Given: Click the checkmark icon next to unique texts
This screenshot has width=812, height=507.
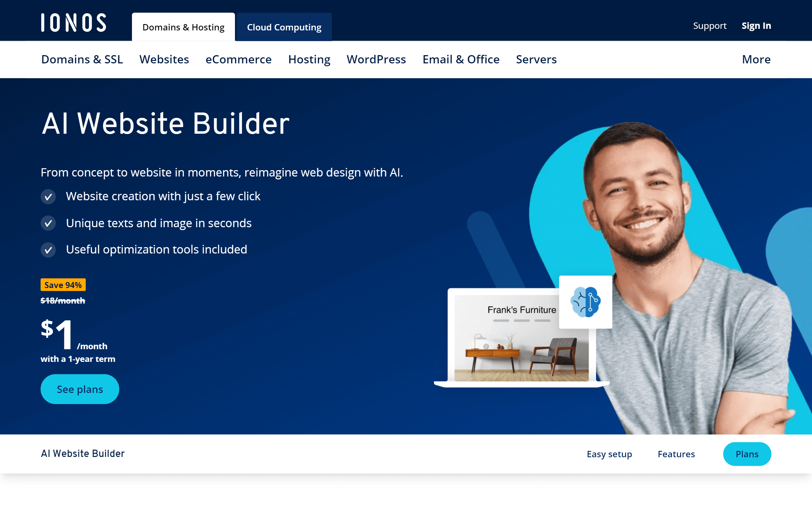Looking at the screenshot, I should (x=49, y=223).
